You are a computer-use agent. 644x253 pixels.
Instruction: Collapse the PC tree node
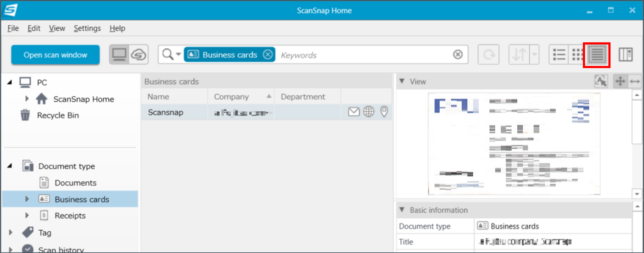[x=10, y=82]
